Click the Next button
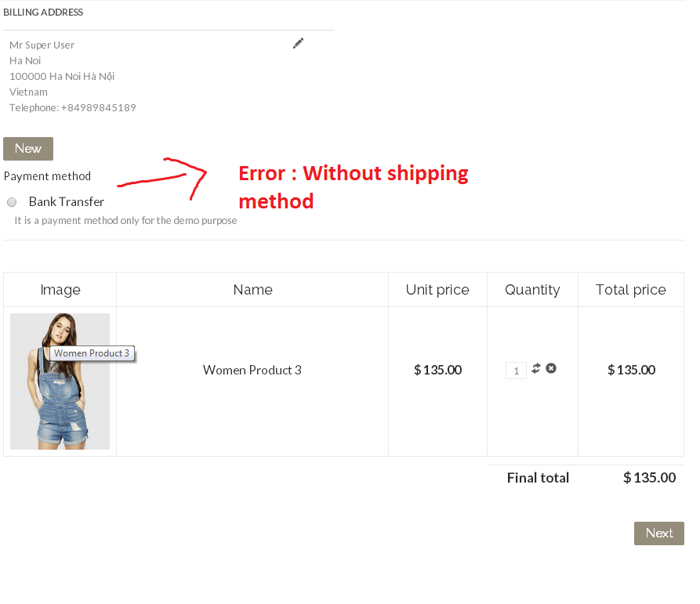The image size is (700, 604). click(658, 533)
